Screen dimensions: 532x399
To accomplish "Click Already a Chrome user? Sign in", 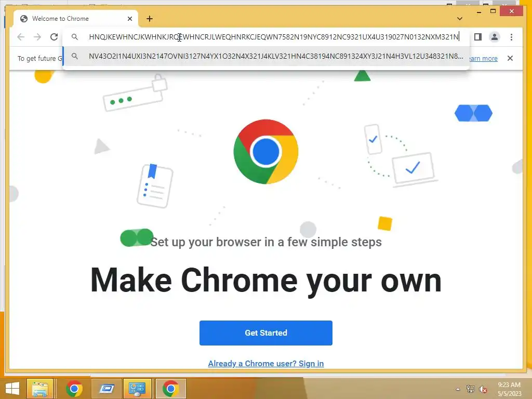I will pyautogui.click(x=266, y=363).
